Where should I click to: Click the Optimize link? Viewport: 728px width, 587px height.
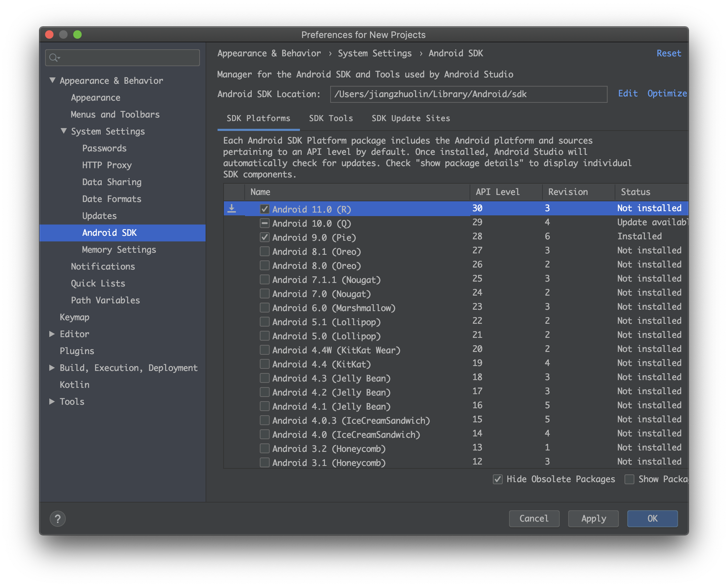(x=667, y=93)
